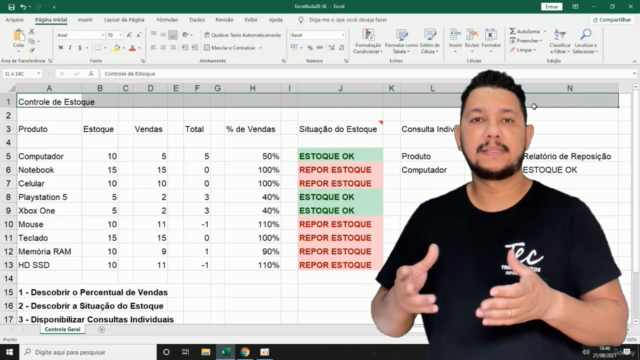The height and width of the screenshot is (360, 640).
Task: Open the Preencher fill dropdown
Action: coord(526,41)
